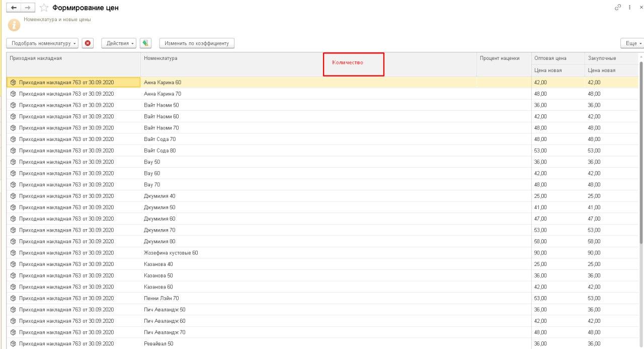The height and width of the screenshot is (349, 644).
Task: Click document icon in Анна Карина 60 row
Action: tap(13, 82)
